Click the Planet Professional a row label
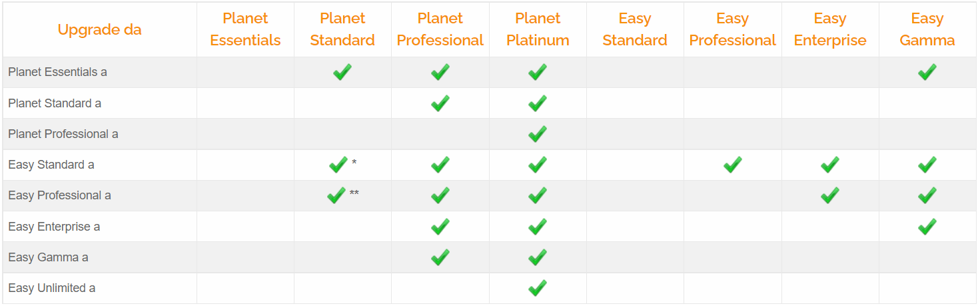980x306 pixels. pos(63,134)
